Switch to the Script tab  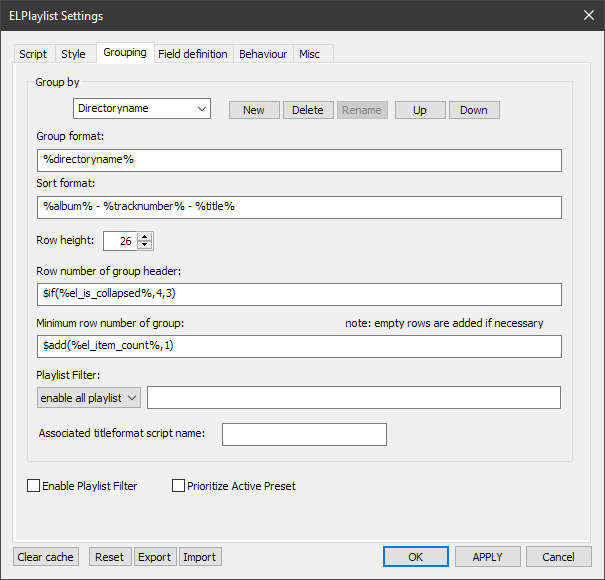33,54
